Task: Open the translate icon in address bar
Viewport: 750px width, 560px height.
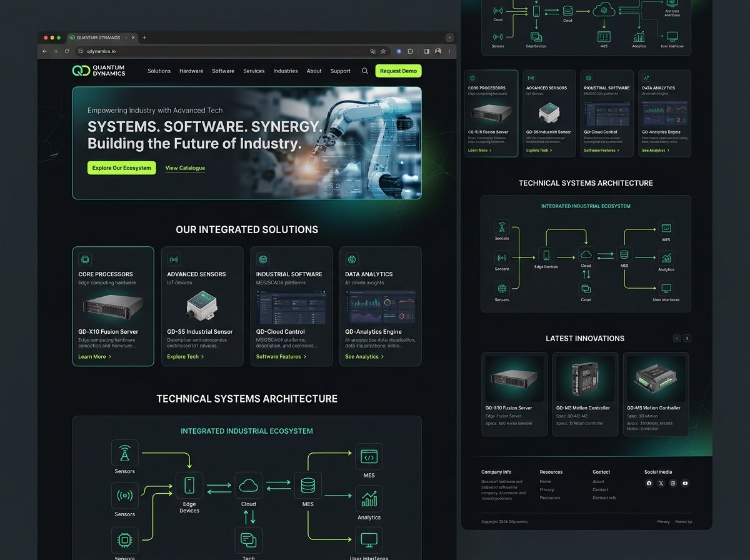Action: pyautogui.click(x=373, y=51)
